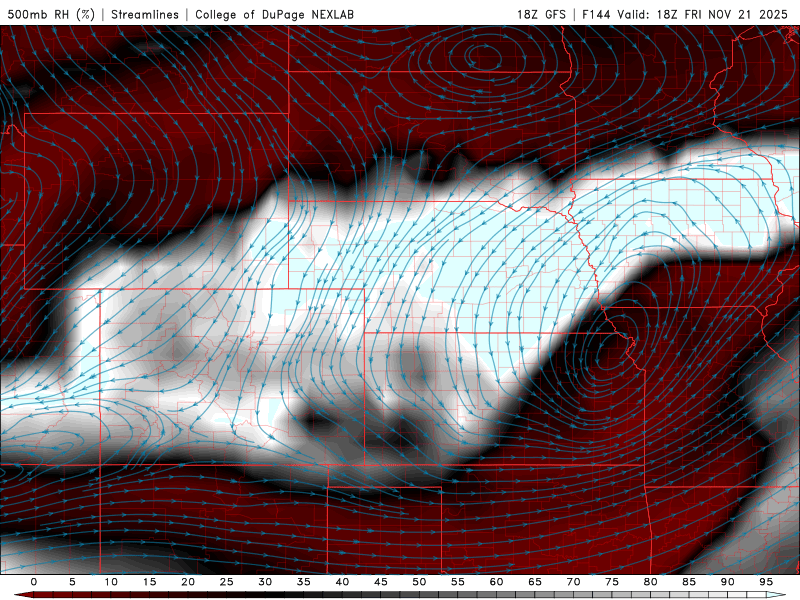Click the "5" color scale label

click(x=72, y=582)
